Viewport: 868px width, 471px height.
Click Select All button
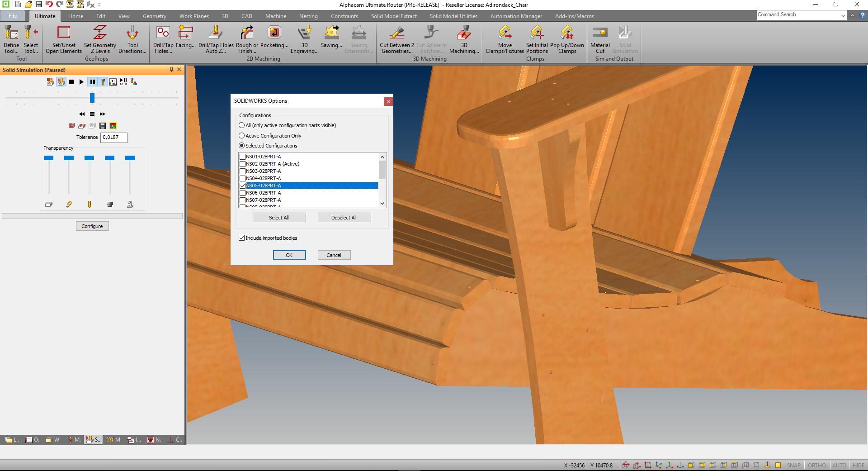pos(279,218)
